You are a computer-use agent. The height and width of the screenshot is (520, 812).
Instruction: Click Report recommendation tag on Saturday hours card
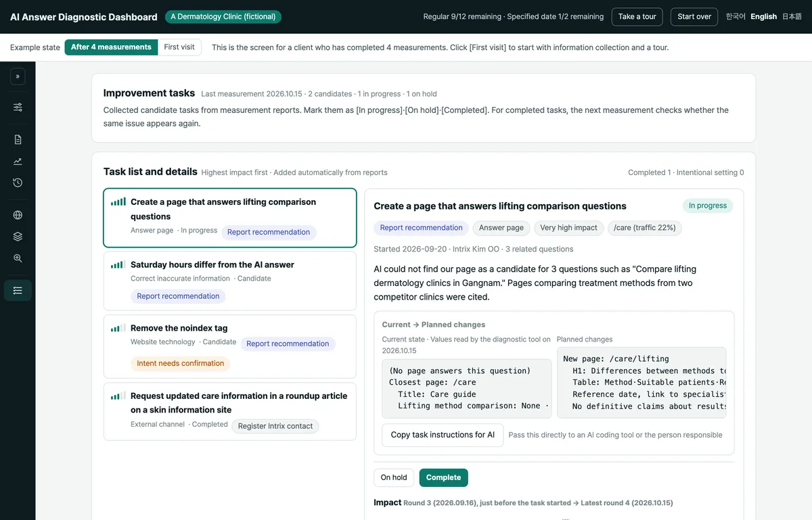(178, 296)
